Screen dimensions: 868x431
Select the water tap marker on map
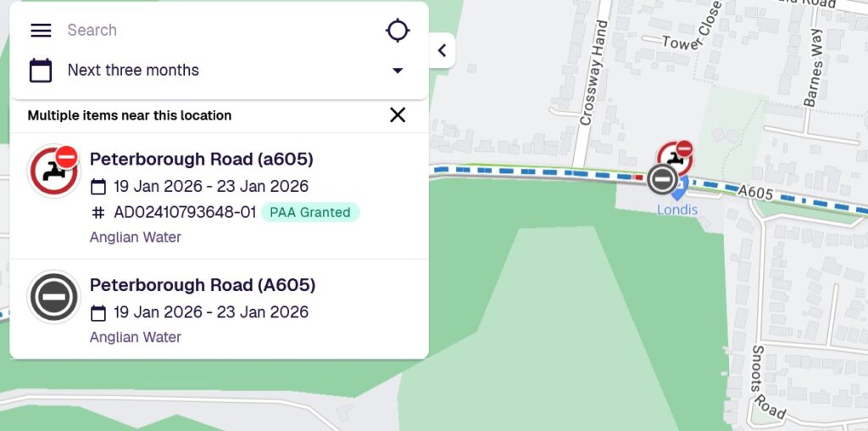point(676,155)
